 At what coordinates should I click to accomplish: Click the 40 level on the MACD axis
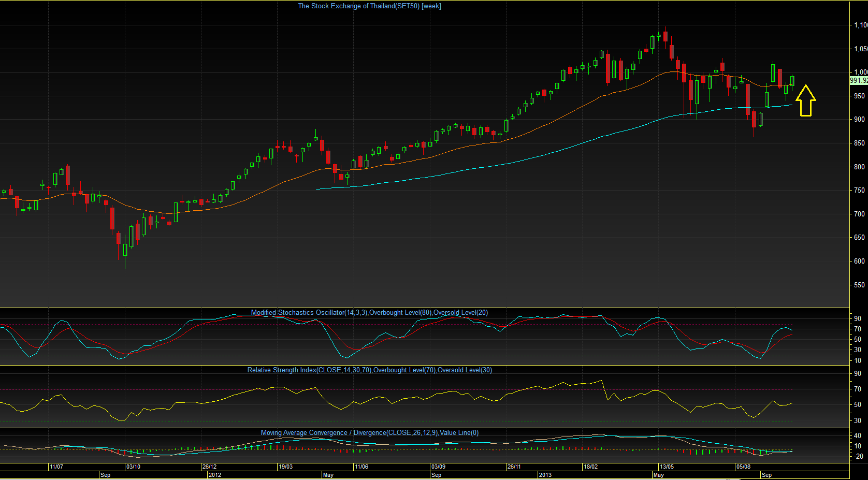point(858,435)
